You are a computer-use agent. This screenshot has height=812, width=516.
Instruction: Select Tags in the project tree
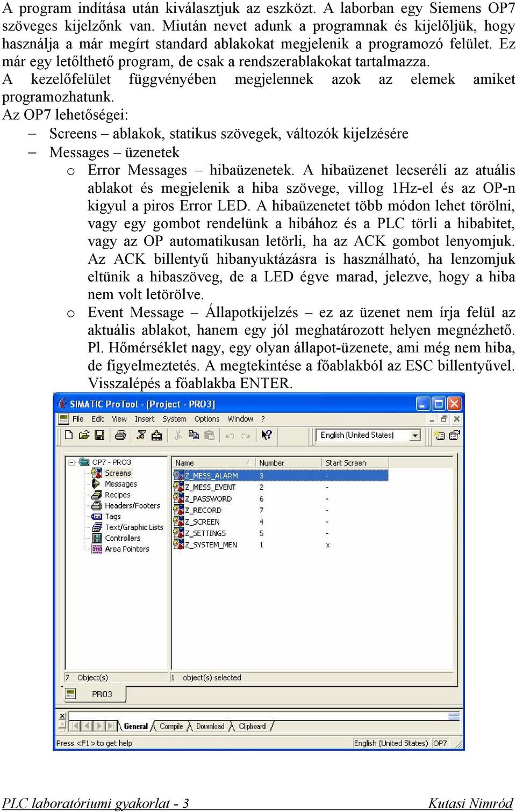coord(113,516)
